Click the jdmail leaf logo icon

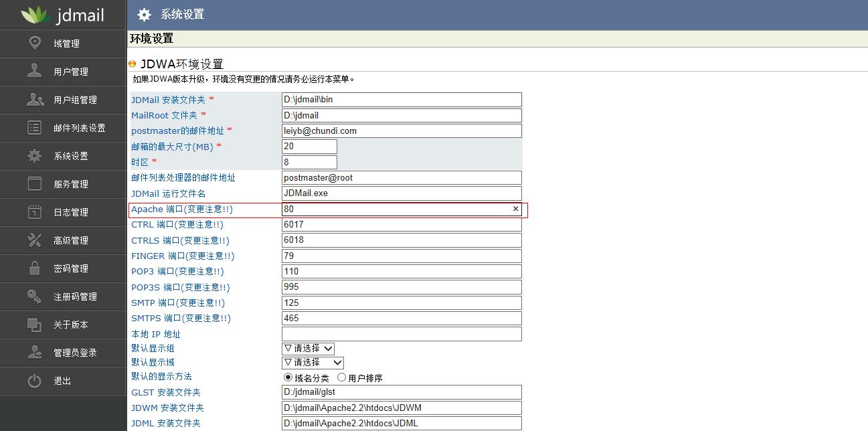35,14
